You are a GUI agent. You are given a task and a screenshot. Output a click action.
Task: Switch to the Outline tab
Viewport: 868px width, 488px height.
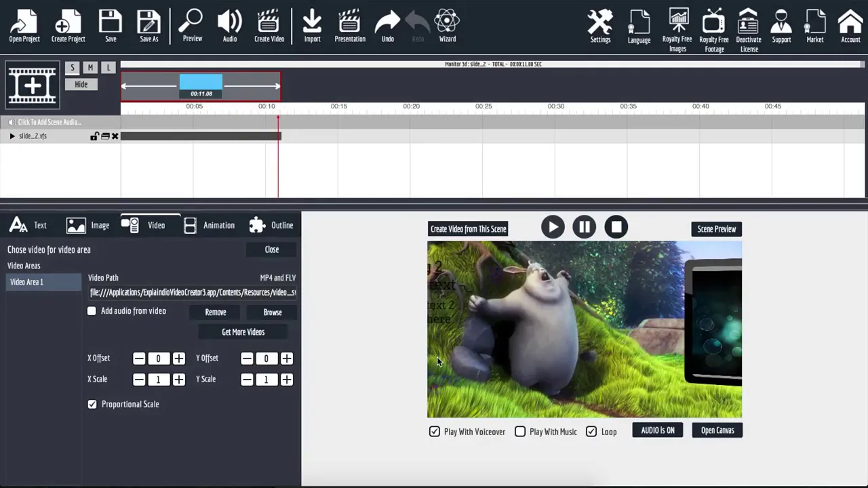[271, 225]
